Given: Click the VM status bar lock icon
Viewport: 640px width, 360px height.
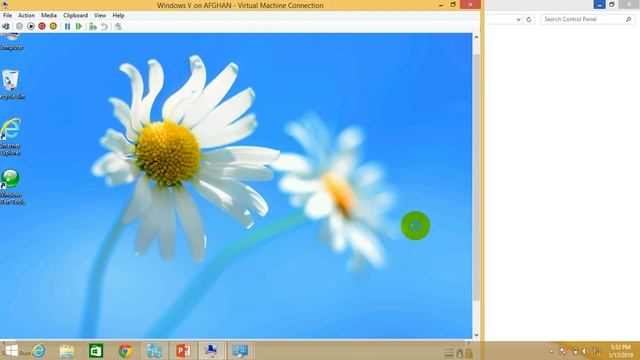Looking at the screenshot, I should pos(470,353).
